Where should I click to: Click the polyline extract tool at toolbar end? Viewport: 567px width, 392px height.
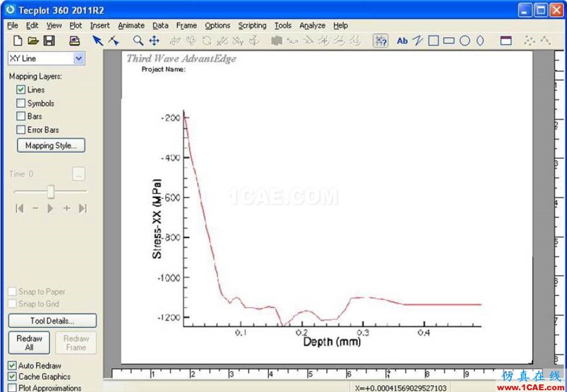coord(545,41)
